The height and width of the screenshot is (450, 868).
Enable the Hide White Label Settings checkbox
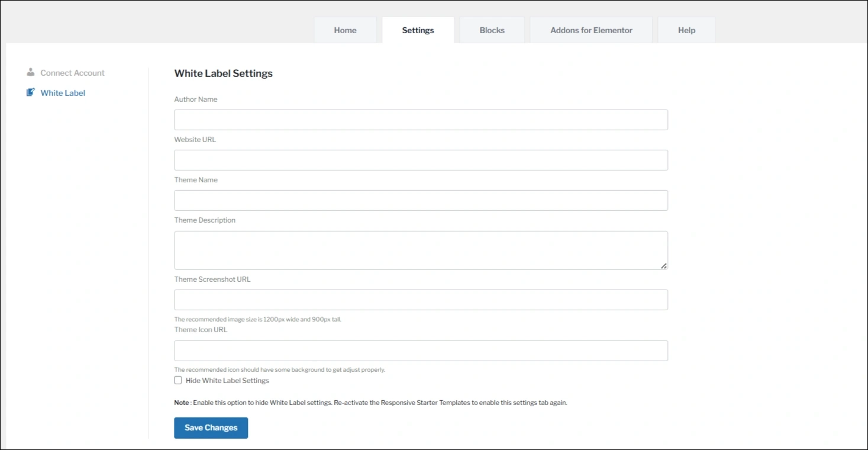(178, 380)
